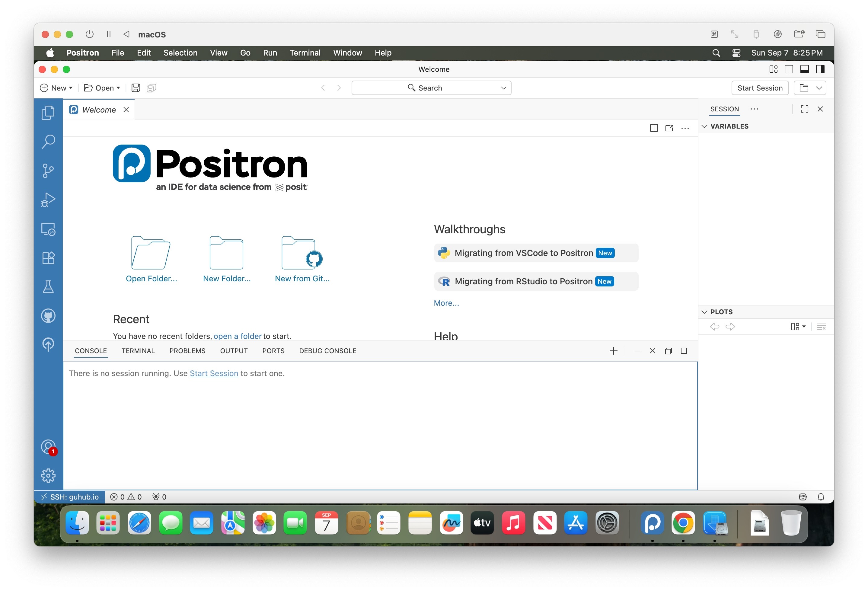This screenshot has height=591, width=868.
Task: Open the Remote Explorer view
Action: [x=48, y=229]
